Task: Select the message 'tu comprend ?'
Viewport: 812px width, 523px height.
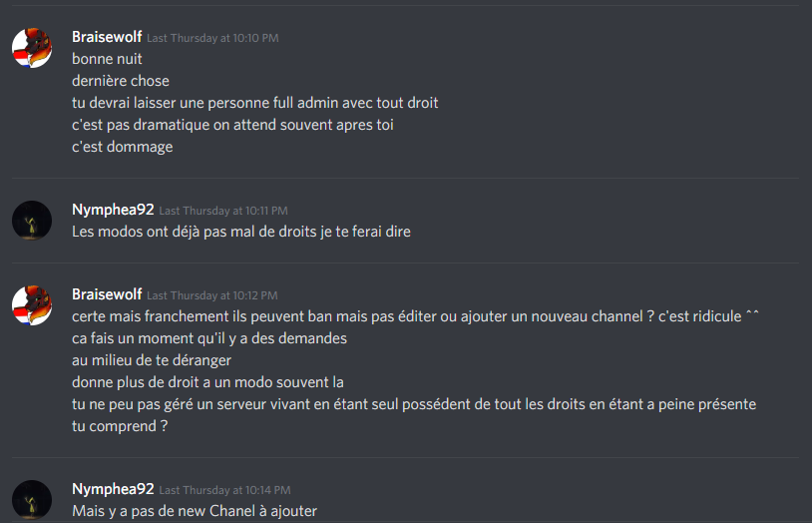Action: 120,426
